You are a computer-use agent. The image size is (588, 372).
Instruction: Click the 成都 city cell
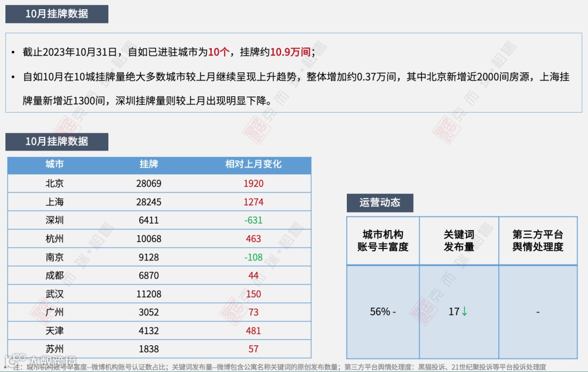pyautogui.click(x=55, y=275)
